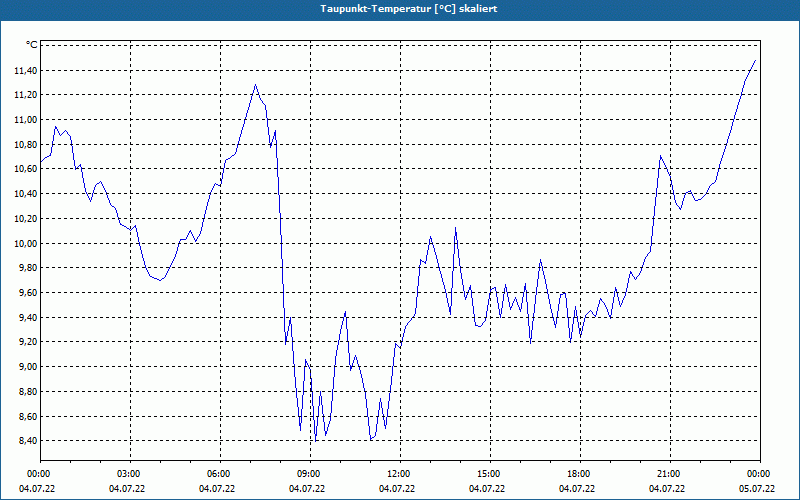Click the °C unit label on the axis

[x=32, y=45]
